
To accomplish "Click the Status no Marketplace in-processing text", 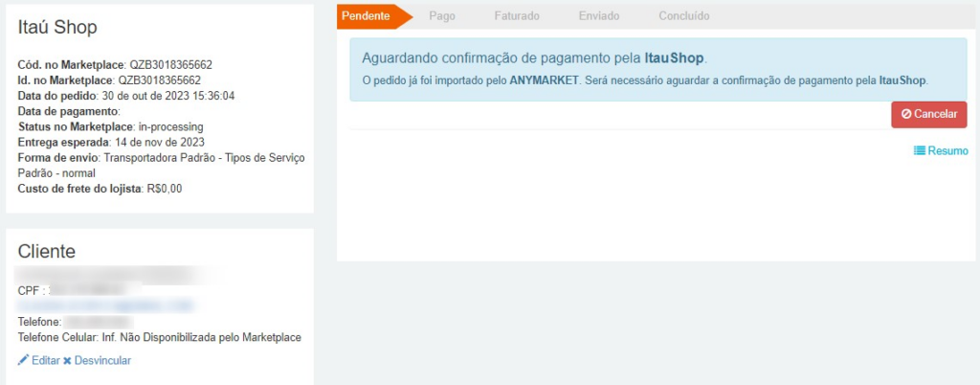I will coord(111,126).
